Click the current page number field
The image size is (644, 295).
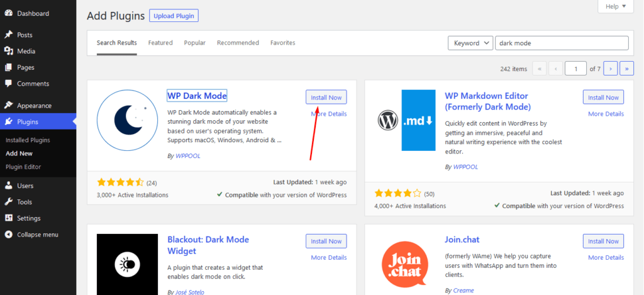pyautogui.click(x=575, y=69)
